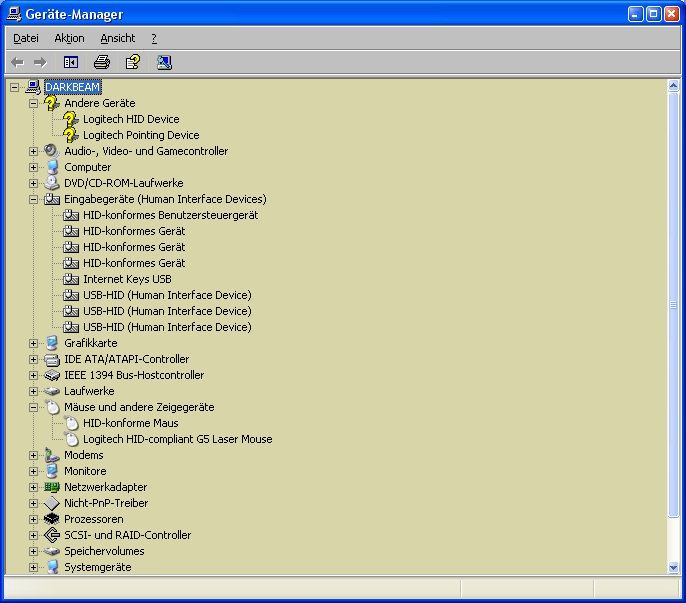Expand DVD/CD-ROM-Laufwerke
This screenshot has width=686, height=603.
click(33, 183)
